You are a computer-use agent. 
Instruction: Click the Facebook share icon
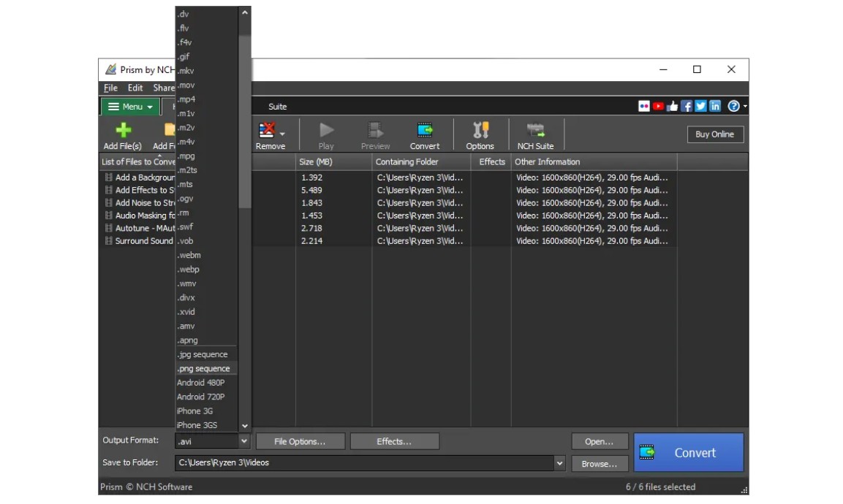click(x=687, y=106)
